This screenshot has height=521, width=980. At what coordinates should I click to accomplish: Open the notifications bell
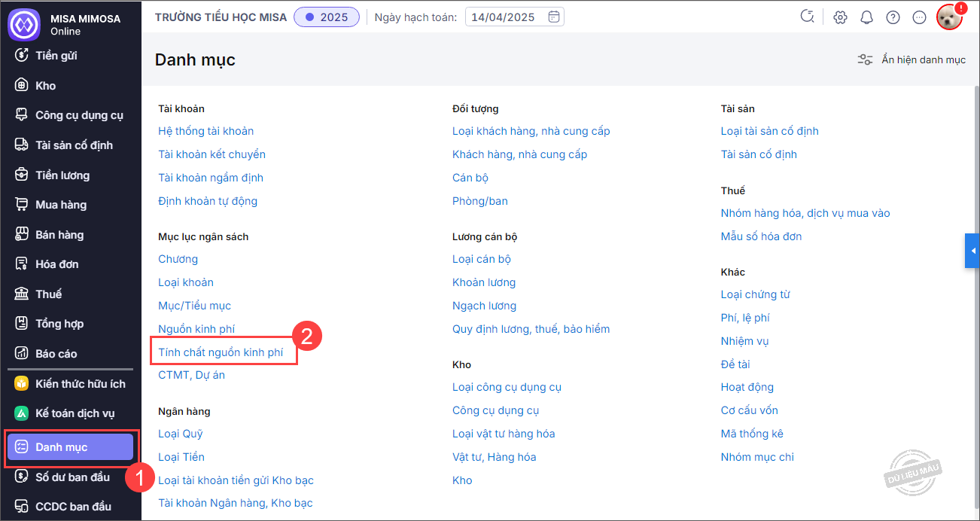[x=866, y=17]
